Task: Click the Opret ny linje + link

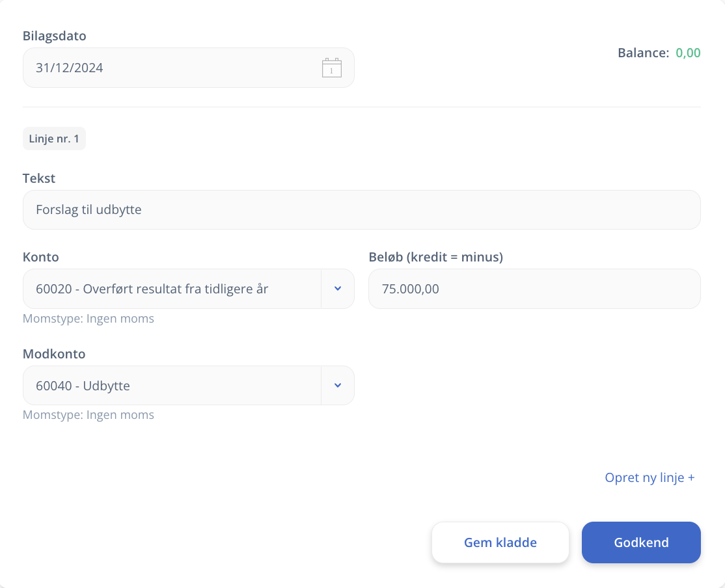Action: click(650, 477)
